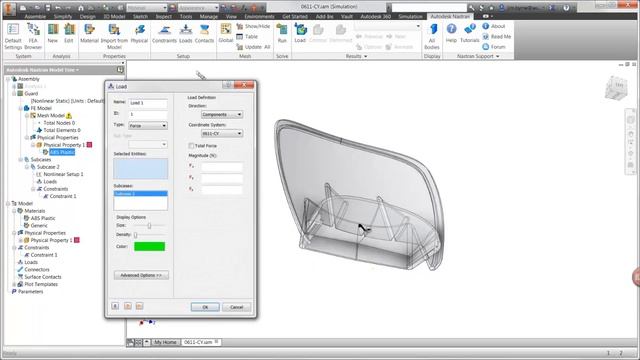
Task: Click the ViewCube in the viewport
Action: click(616, 87)
